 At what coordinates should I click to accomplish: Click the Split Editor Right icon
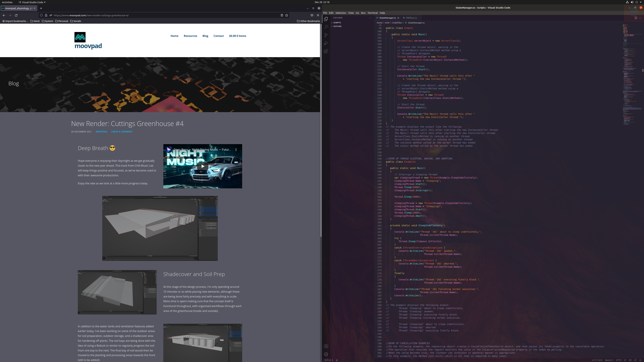click(636, 18)
